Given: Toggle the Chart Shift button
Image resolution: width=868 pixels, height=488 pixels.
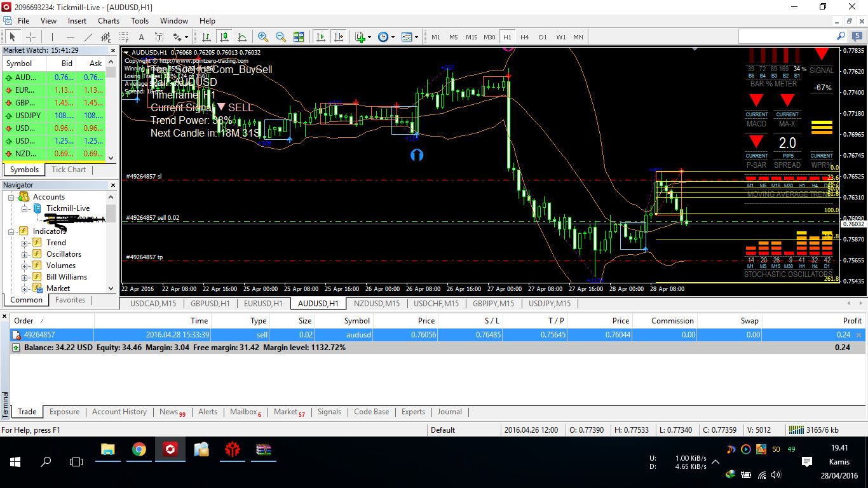Looking at the screenshot, I should tap(339, 37).
